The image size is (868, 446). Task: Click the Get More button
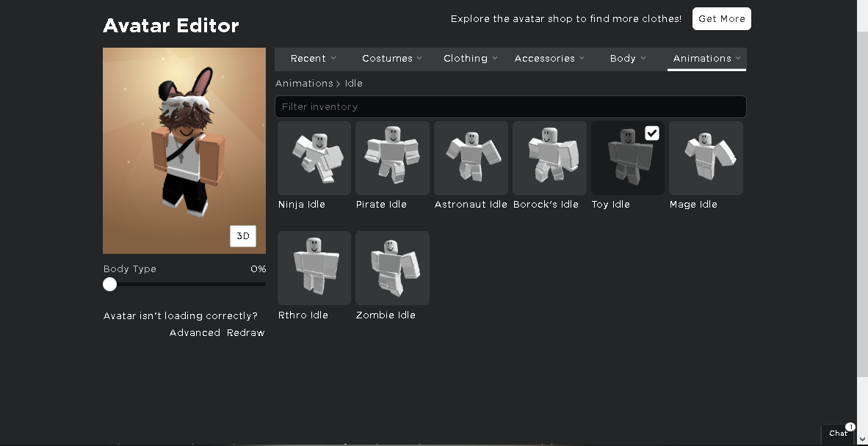pyautogui.click(x=722, y=19)
